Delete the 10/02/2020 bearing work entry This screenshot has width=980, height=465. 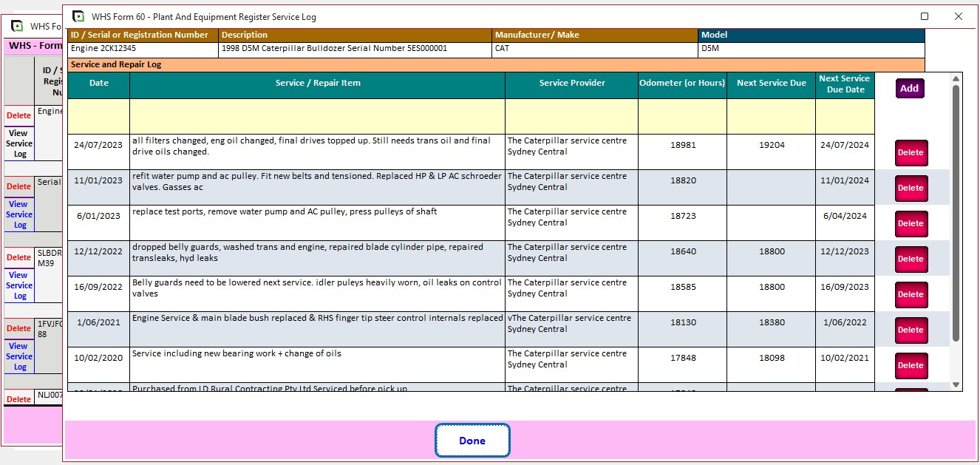[x=911, y=365]
